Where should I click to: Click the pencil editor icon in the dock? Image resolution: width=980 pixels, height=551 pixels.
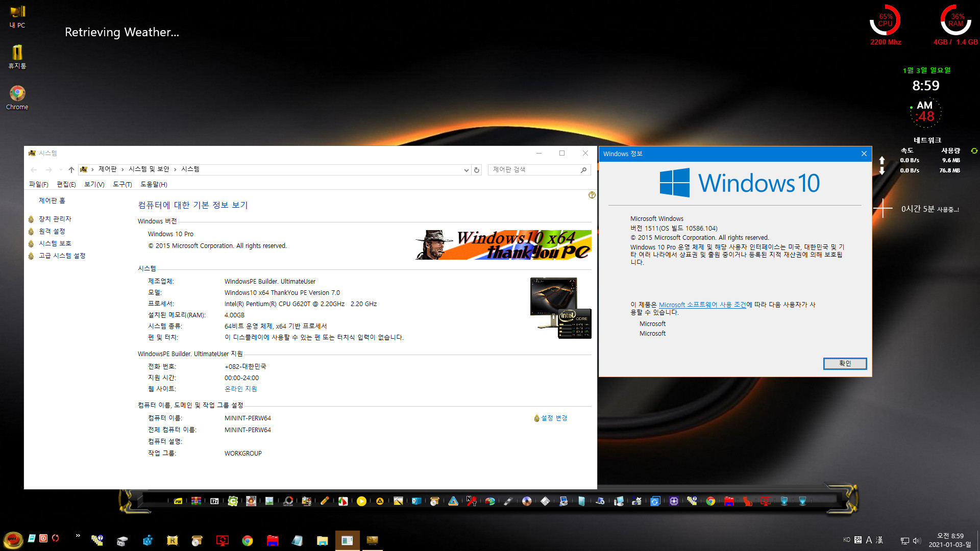325,501
